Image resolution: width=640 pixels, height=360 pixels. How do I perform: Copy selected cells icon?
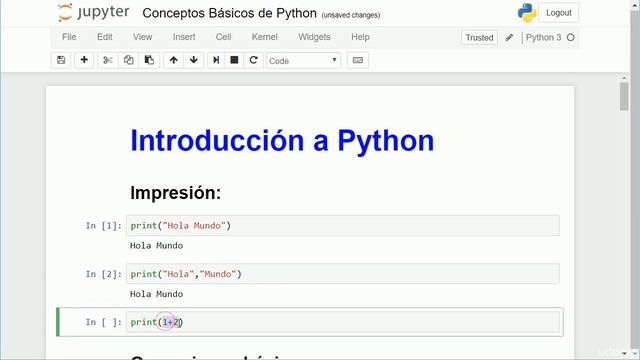[128, 60]
